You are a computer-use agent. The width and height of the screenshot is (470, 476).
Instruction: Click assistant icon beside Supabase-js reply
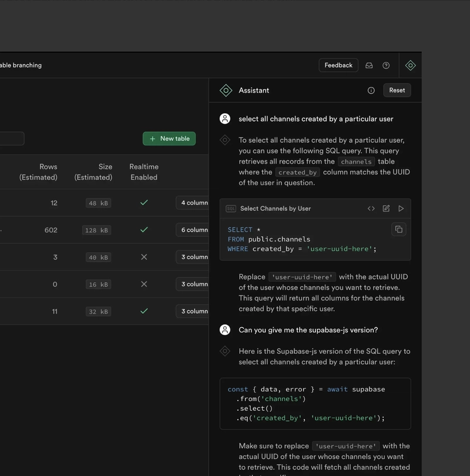coord(225,351)
